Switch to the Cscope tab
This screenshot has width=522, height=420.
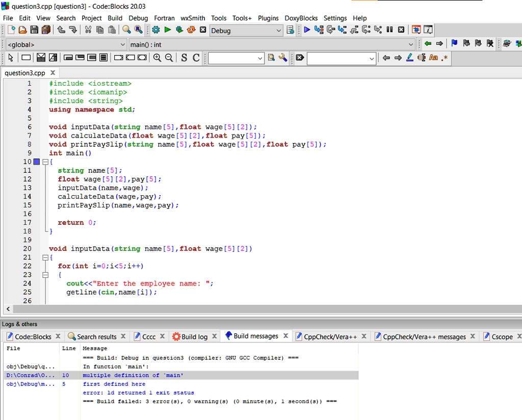pyautogui.click(x=502, y=337)
